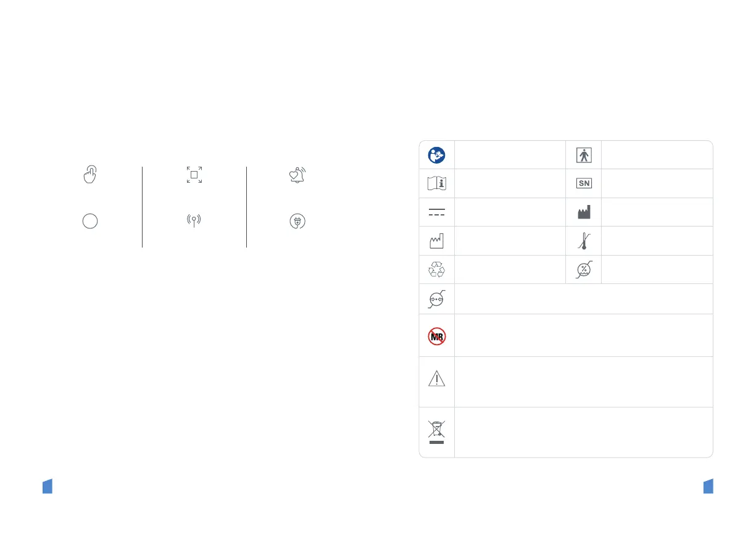Viewport: 756px width, 539px height.
Task: Click the outlined date of manufacture symbol
Action: point(437,241)
